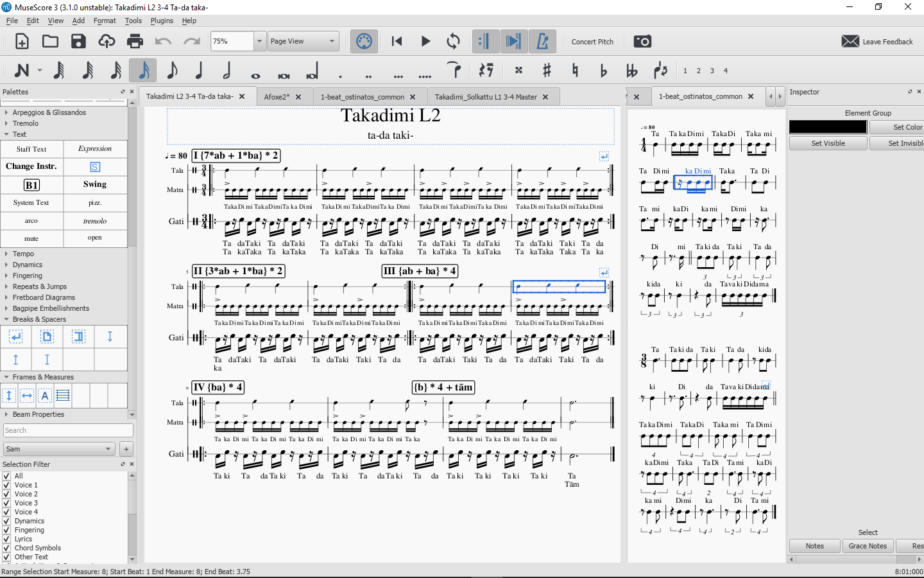Toggle Lyrics in Selection Filter
Image resolution: width=924 pixels, height=578 pixels.
pyautogui.click(x=6, y=539)
